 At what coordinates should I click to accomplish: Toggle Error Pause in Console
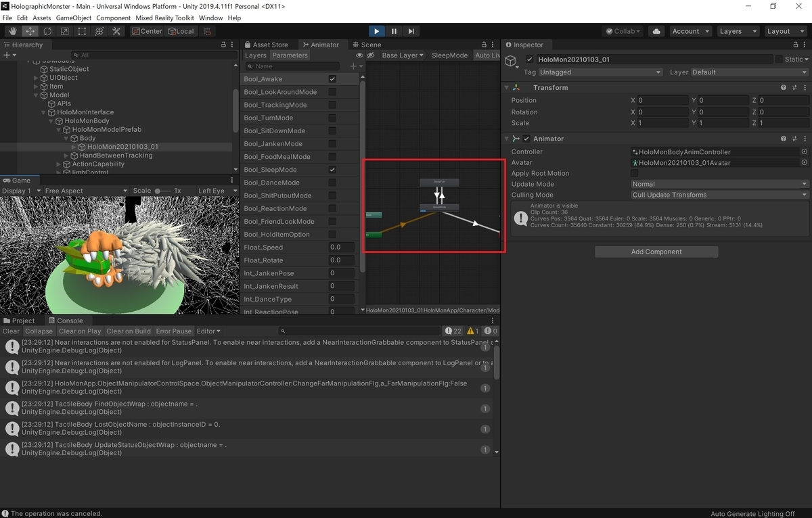[174, 331]
